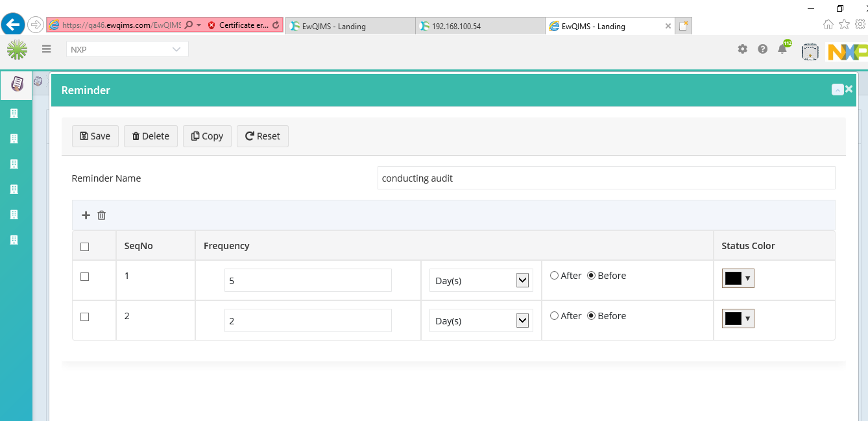Check the row 2 checkbox
868x421 pixels.
(x=84, y=317)
